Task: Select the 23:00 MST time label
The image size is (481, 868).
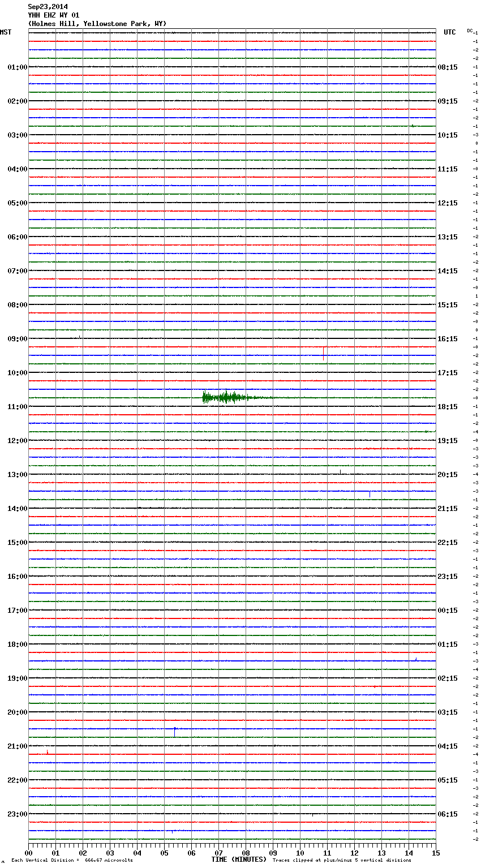Action: coord(17,814)
